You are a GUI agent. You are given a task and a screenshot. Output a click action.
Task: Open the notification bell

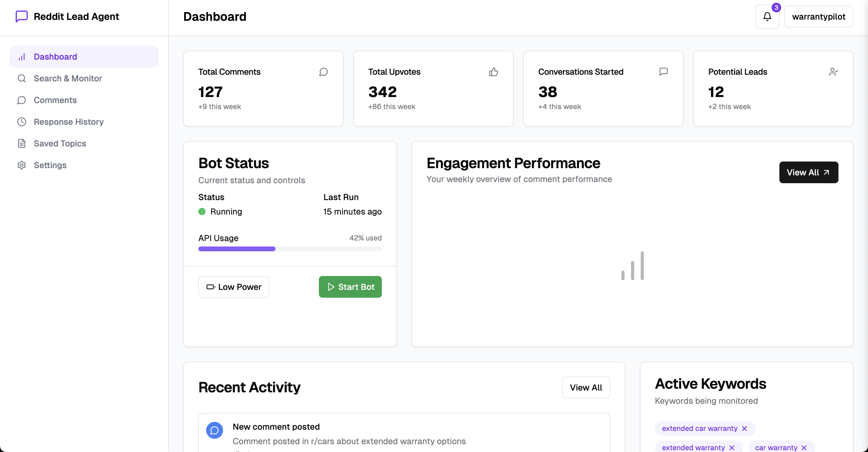(767, 16)
